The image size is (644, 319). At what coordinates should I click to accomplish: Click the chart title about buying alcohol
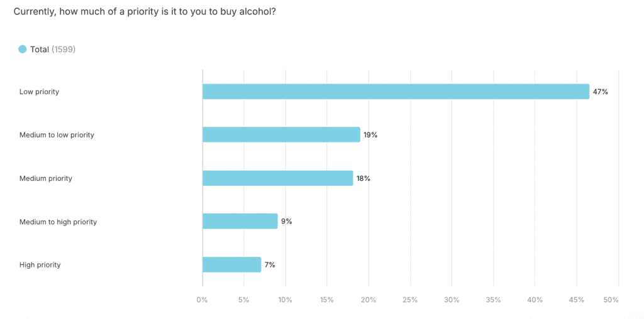[145, 12]
